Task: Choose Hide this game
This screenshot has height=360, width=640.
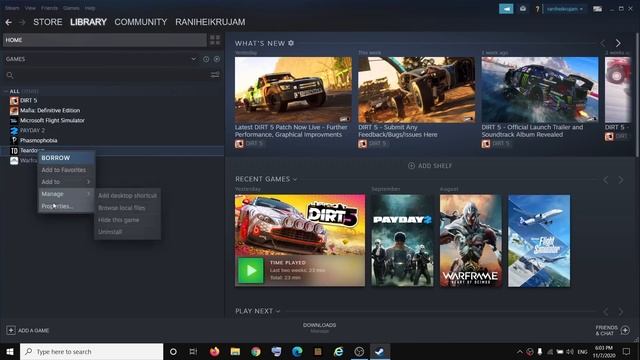Action: [x=127, y=220]
